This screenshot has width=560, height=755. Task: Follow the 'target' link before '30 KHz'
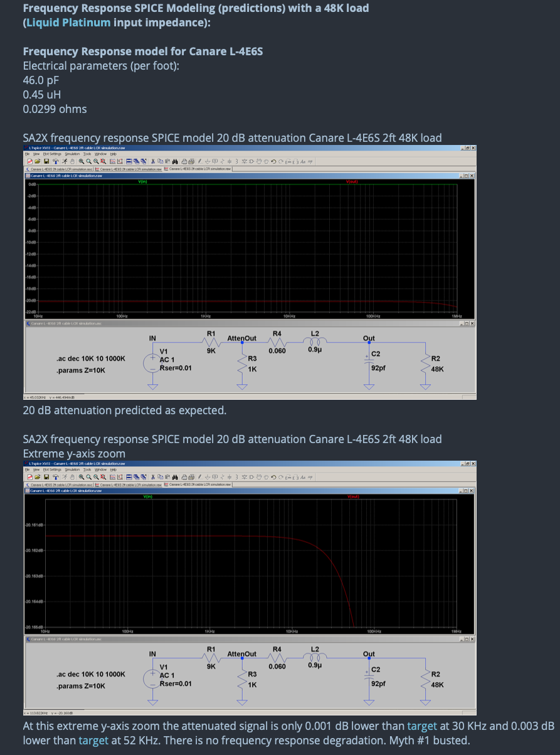point(422,726)
